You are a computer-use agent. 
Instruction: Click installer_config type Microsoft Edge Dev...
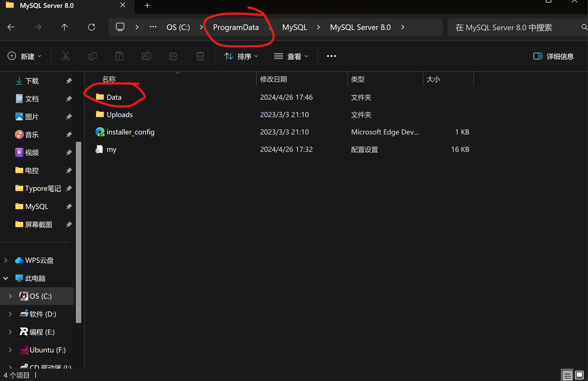(x=385, y=132)
